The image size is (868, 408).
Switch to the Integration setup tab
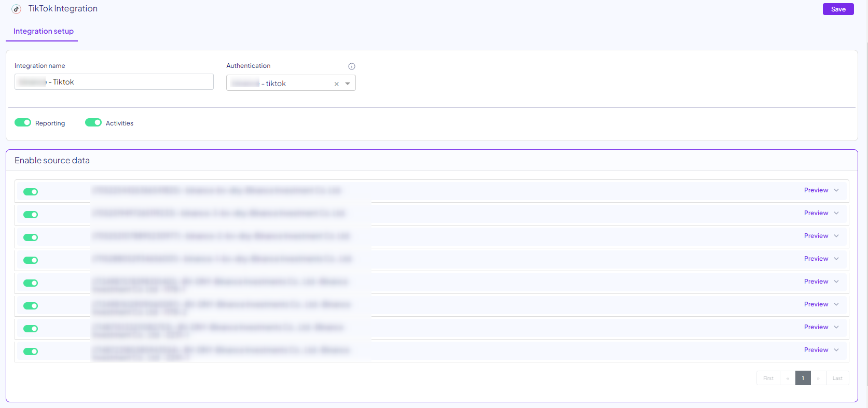pos(44,31)
